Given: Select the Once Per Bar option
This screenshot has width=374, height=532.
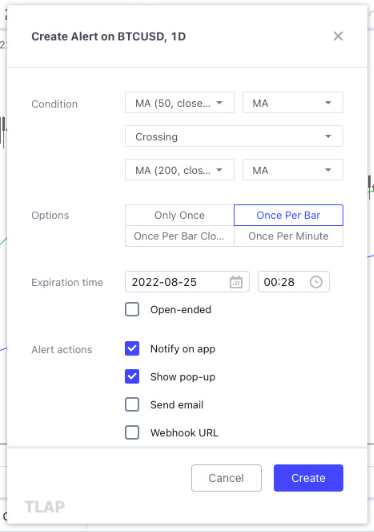Looking at the screenshot, I should (288, 215).
